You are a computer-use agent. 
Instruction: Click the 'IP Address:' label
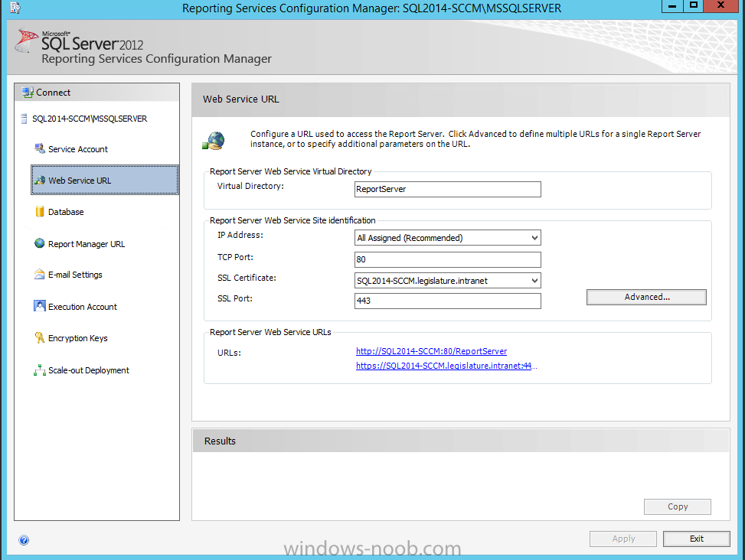click(x=240, y=235)
